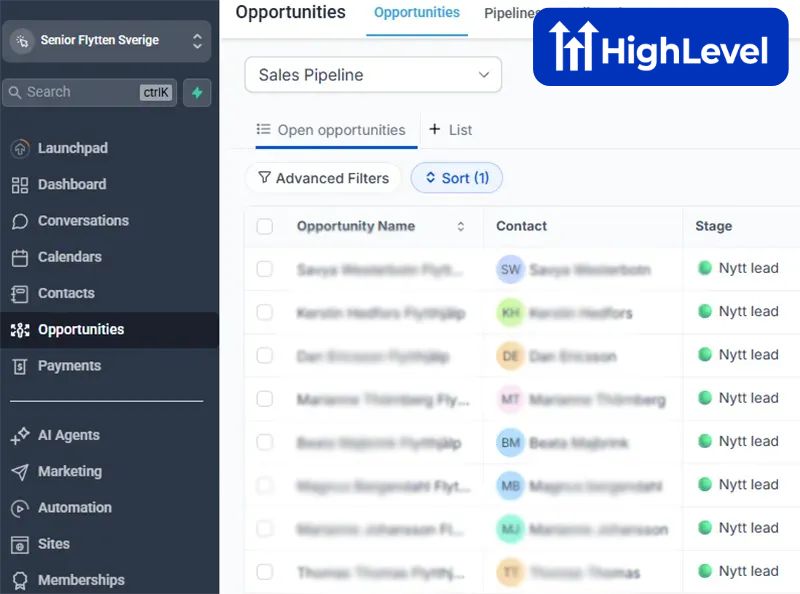Viewport: 800px width, 594px height.
Task: Click Nytt lead stage in MT row
Action: pyautogui.click(x=748, y=398)
